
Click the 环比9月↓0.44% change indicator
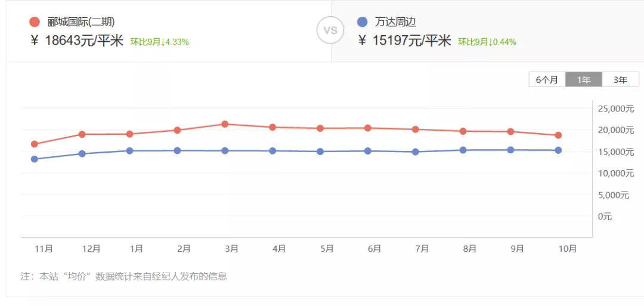click(487, 42)
